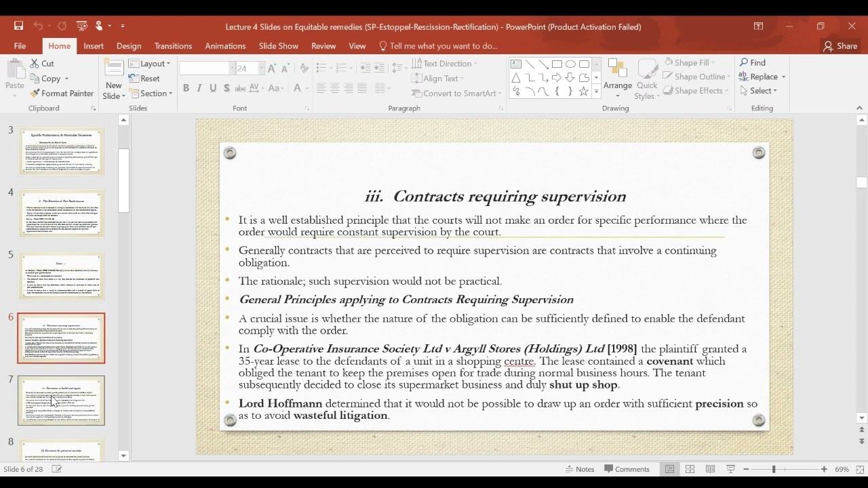
Task: Toggle Italic formatting
Action: (x=199, y=88)
